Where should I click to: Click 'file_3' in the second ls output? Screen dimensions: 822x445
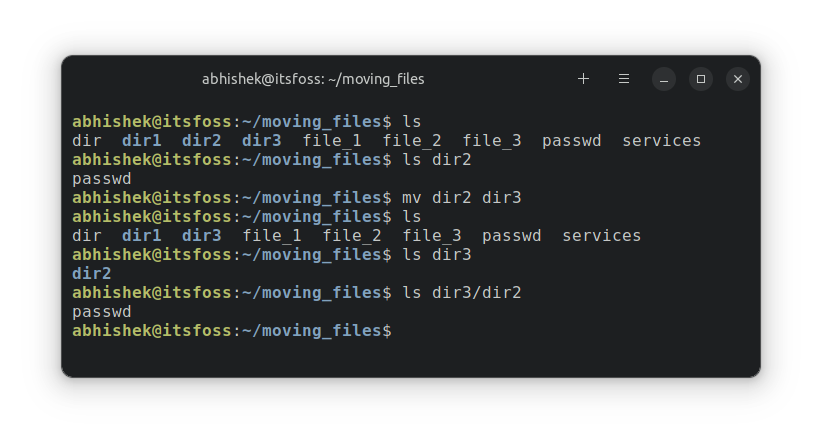coord(432,235)
